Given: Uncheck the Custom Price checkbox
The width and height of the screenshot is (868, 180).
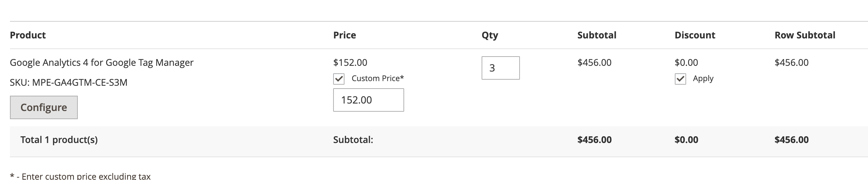Looking at the screenshot, I should 339,79.
